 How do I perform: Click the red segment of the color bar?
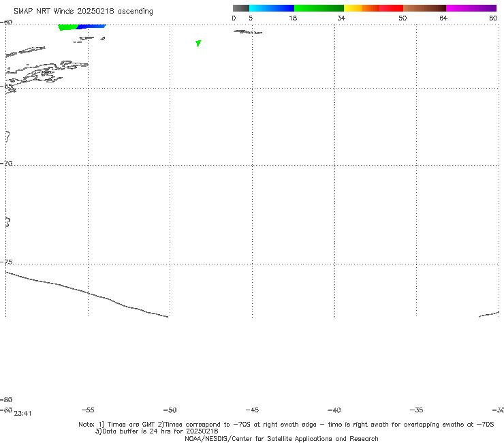[391, 8]
